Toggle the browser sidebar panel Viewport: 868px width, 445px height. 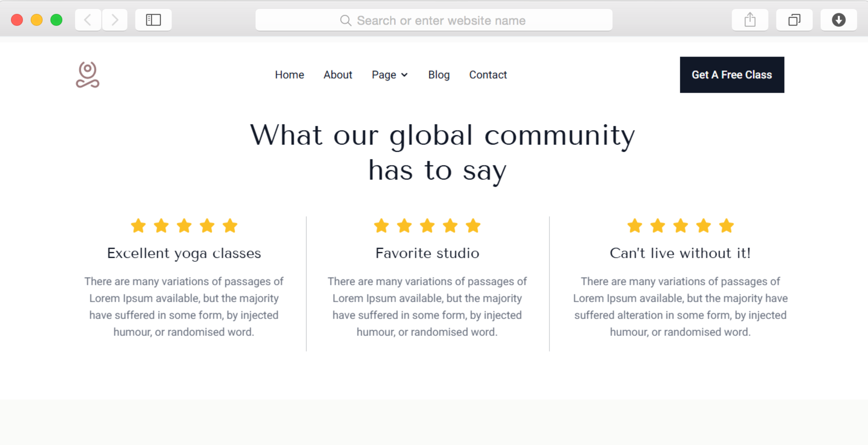coord(153,20)
